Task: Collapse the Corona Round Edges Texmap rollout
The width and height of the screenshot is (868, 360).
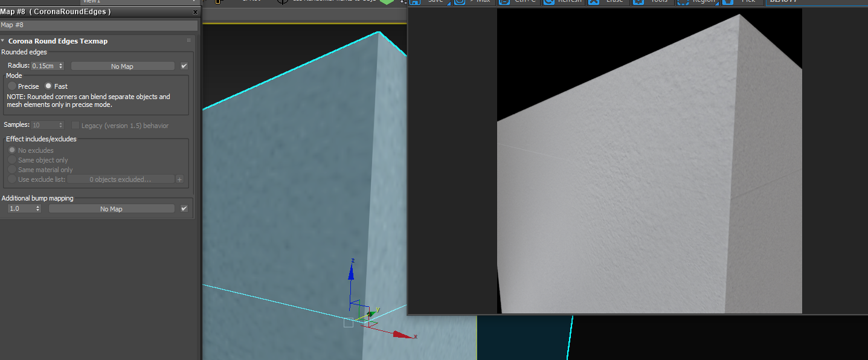Action: pos(3,41)
